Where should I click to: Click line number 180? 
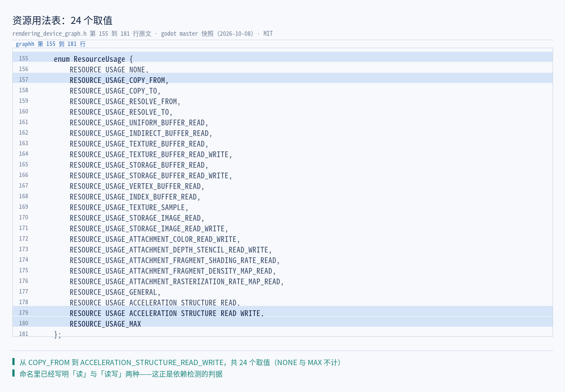[x=23, y=324]
